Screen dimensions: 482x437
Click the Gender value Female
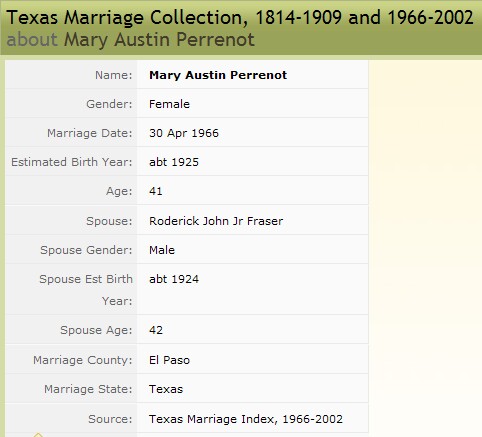[x=169, y=104]
